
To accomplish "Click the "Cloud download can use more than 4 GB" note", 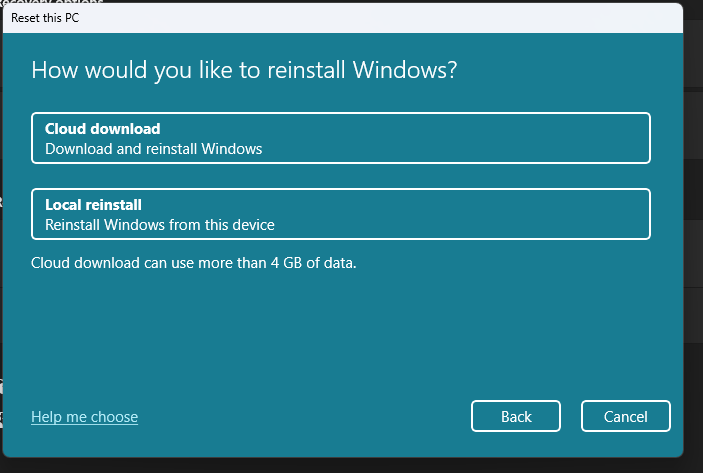I will [194, 263].
